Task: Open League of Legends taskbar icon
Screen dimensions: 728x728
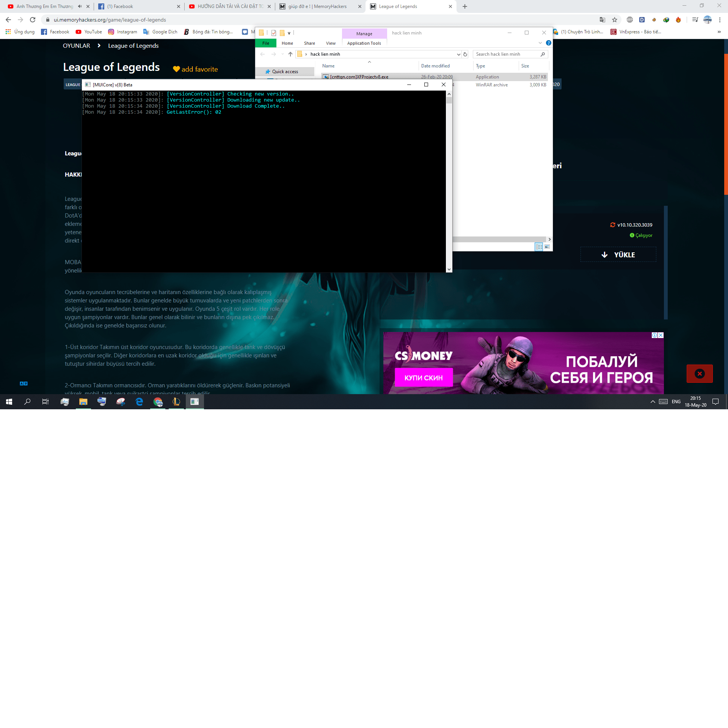Action: coord(176,402)
